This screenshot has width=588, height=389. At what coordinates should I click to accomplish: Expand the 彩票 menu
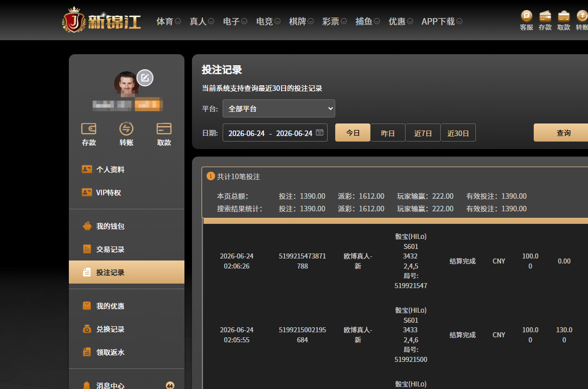pyautogui.click(x=335, y=22)
